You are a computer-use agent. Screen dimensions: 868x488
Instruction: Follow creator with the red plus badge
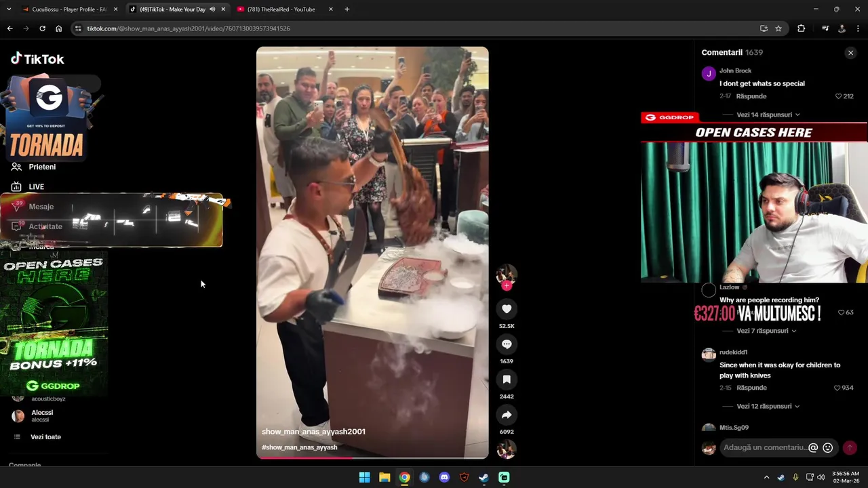507,286
